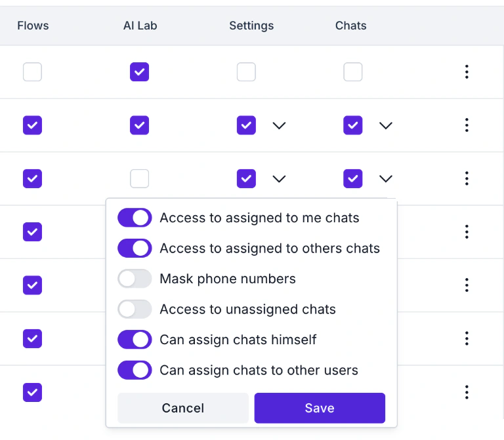Image resolution: width=504 pixels, height=440 pixels.
Task: Click the Flows column header
Action: 33,26
